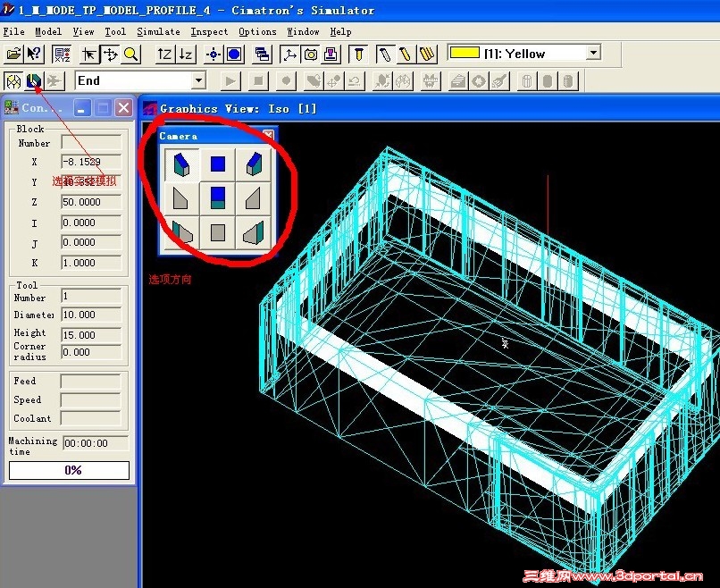Select center blue/teal camera view
The height and width of the screenshot is (588, 720).
[218, 198]
